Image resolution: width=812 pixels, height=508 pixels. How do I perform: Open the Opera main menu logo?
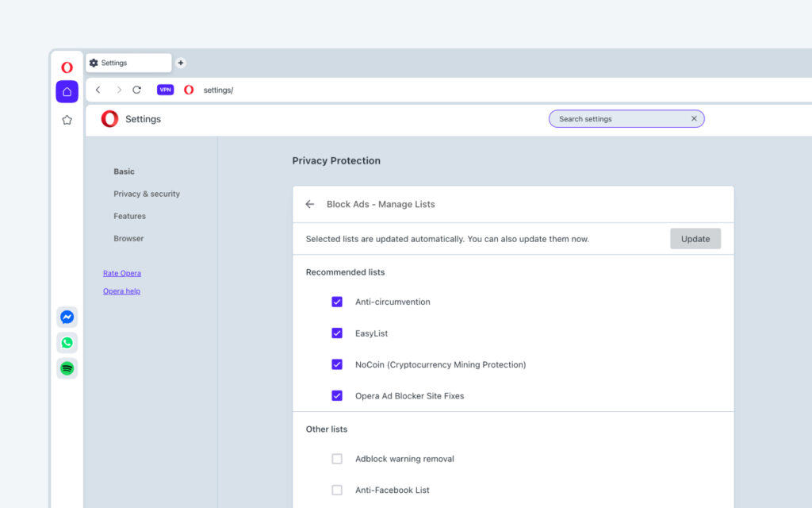67,67
